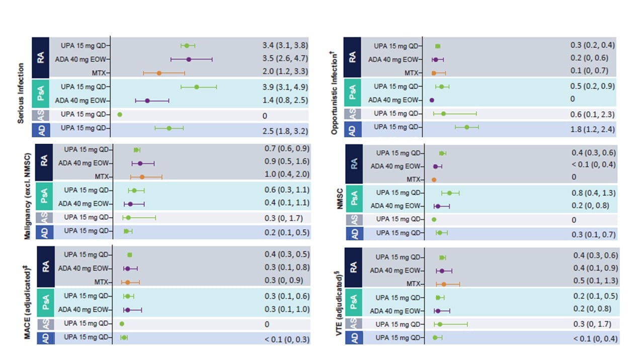Click the purple PsA ADA point in the MACE panel

click(x=127, y=310)
